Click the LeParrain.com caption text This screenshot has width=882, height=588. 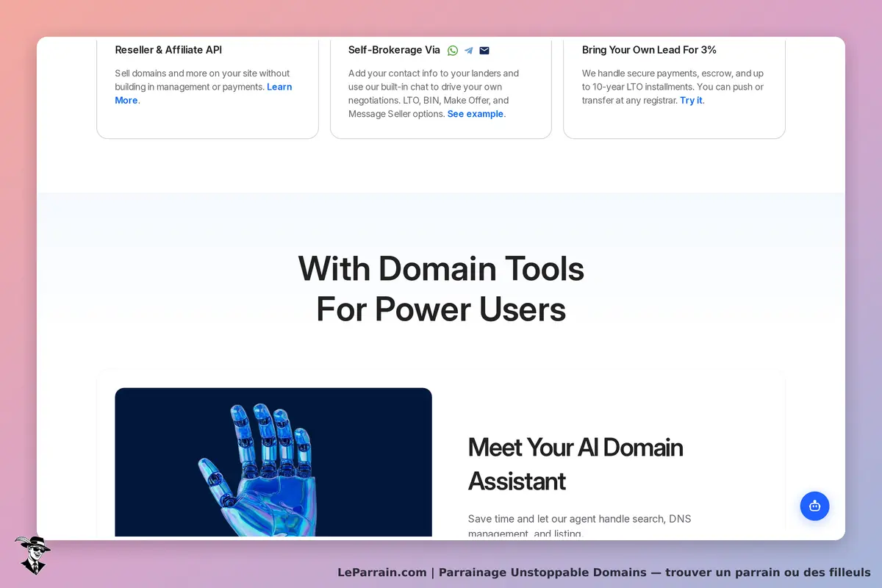(x=604, y=572)
